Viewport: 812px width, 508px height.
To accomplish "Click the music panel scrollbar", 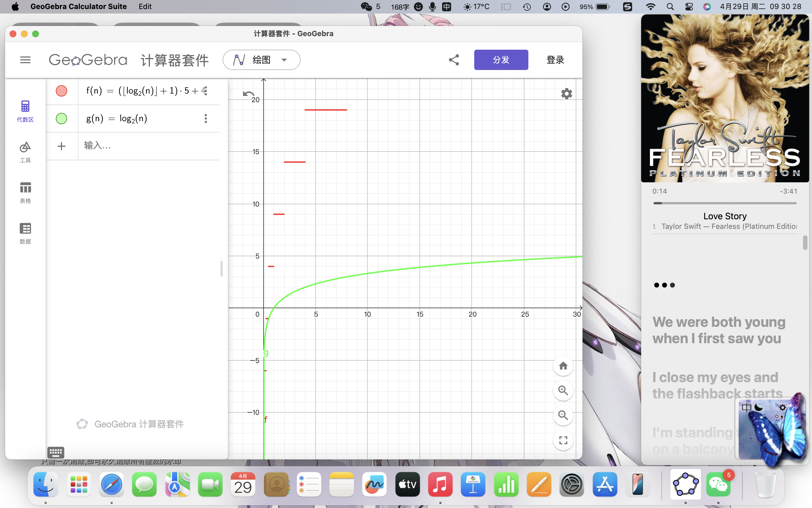I will [x=805, y=243].
